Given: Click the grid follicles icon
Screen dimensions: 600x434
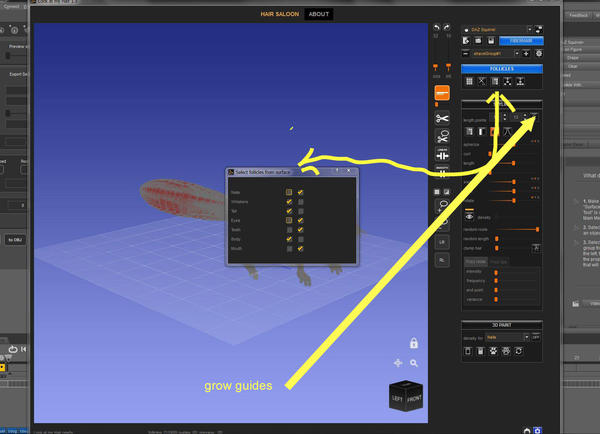Looking at the screenshot, I should [469, 81].
